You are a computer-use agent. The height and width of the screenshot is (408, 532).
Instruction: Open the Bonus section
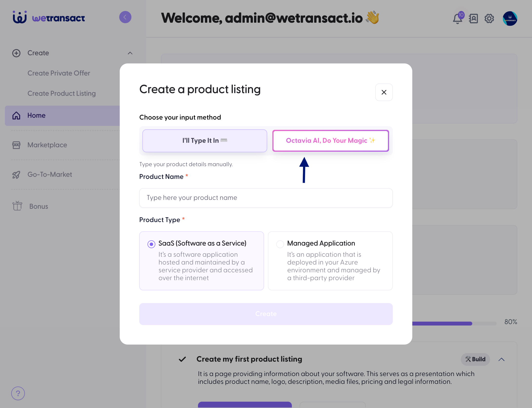coord(39,206)
